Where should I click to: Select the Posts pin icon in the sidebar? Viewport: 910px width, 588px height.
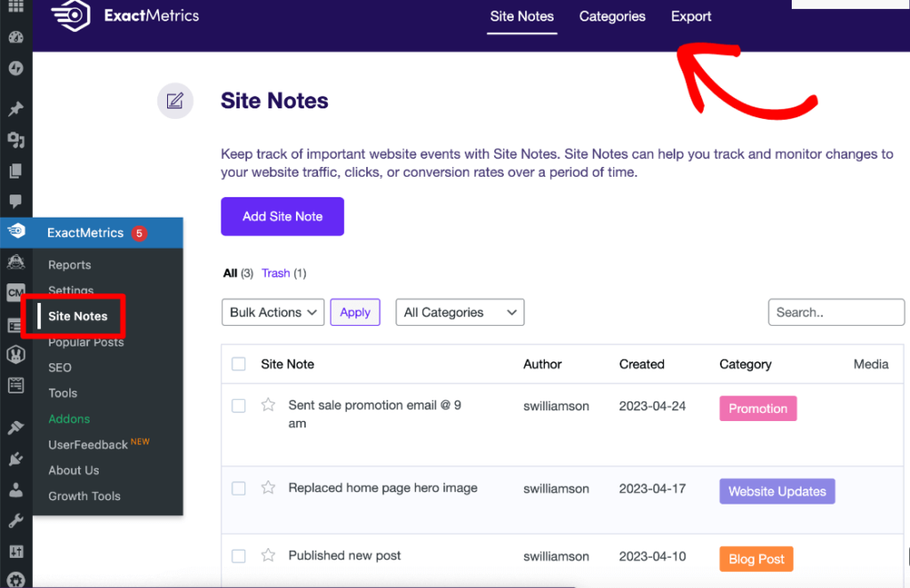coord(15,108)
